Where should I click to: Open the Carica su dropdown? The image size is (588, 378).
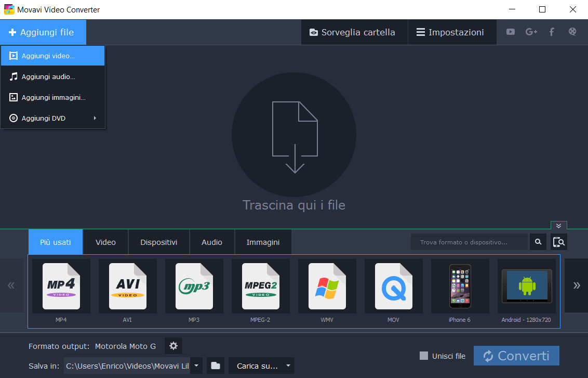tap(261, 366)
